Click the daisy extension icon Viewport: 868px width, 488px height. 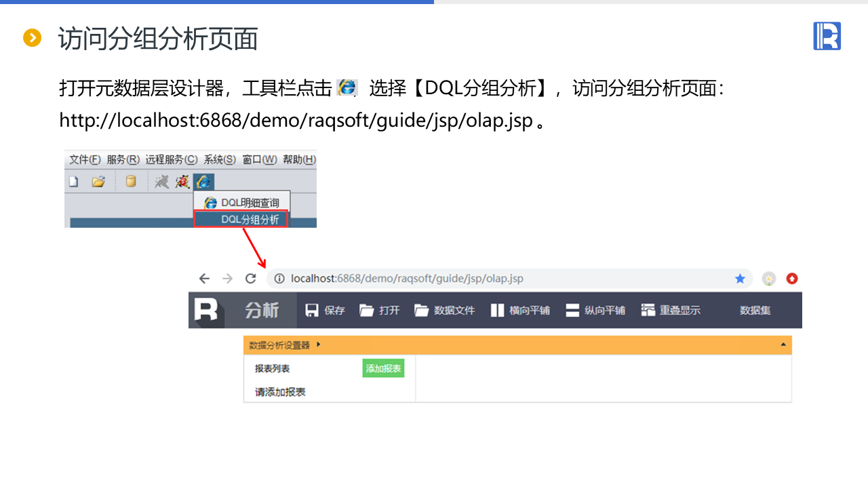pyautogui.click(x=768, y=279)
